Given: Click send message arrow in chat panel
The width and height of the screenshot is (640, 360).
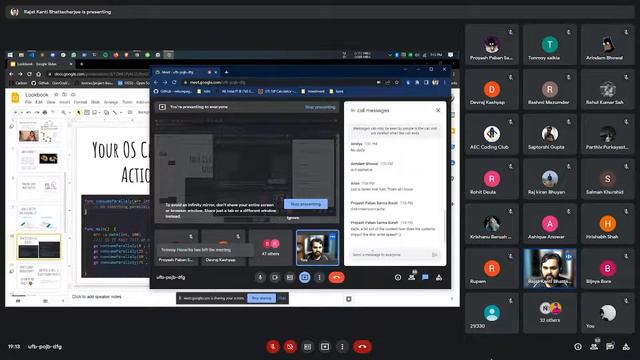Looking at the screenshot, I should coord(435,255).
